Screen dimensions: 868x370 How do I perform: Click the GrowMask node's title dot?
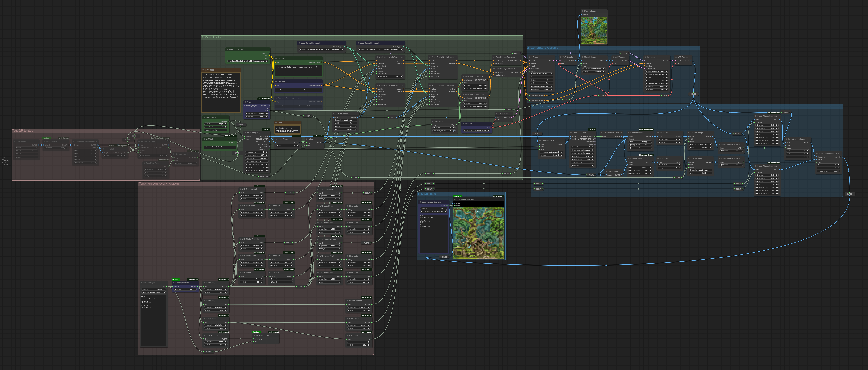[x=433, y=121]
